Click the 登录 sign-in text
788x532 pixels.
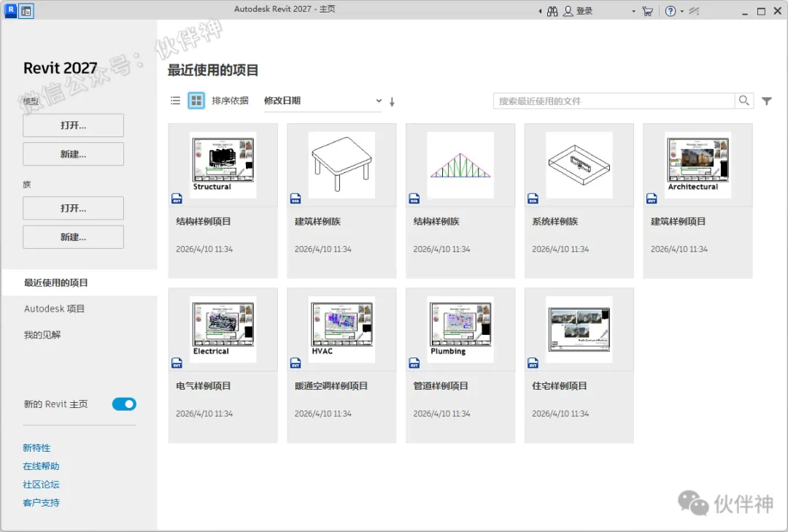[x=584, y=11]
